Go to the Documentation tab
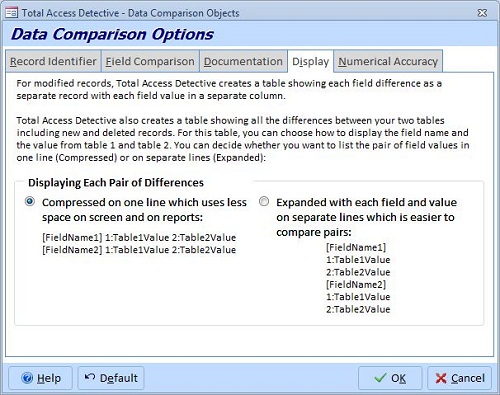The width and height of the screenshot is (500, 395). click(x=243, y=61)
